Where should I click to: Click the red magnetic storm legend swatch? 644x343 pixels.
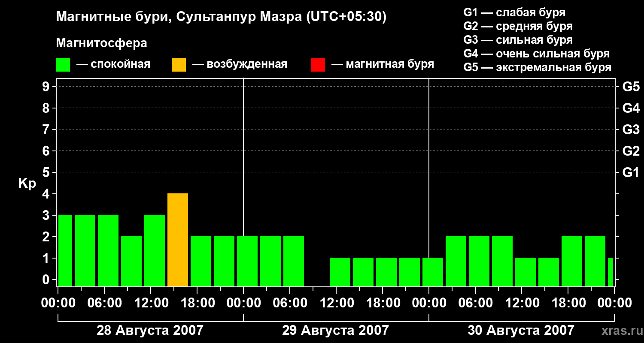pyautogui.click(x=318, y=65)
